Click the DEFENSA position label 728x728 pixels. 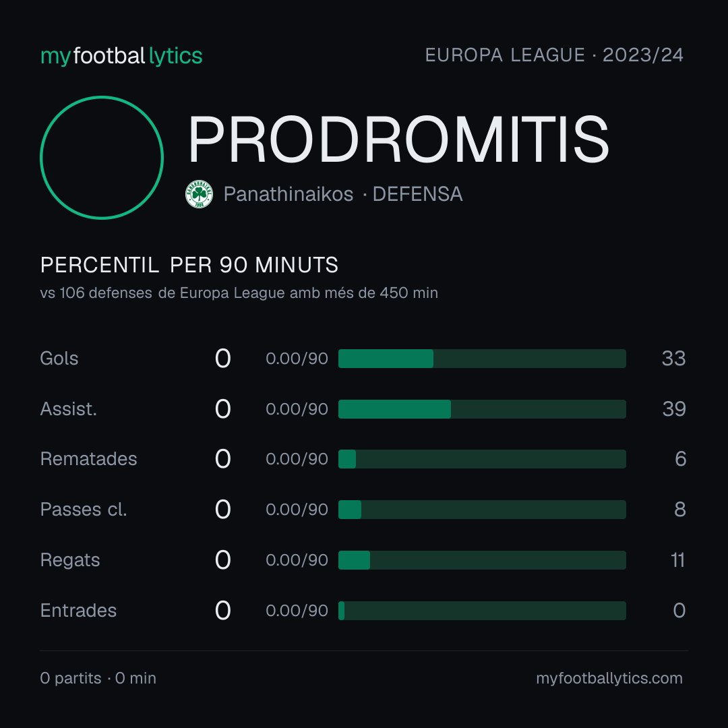tap(417, 194)
